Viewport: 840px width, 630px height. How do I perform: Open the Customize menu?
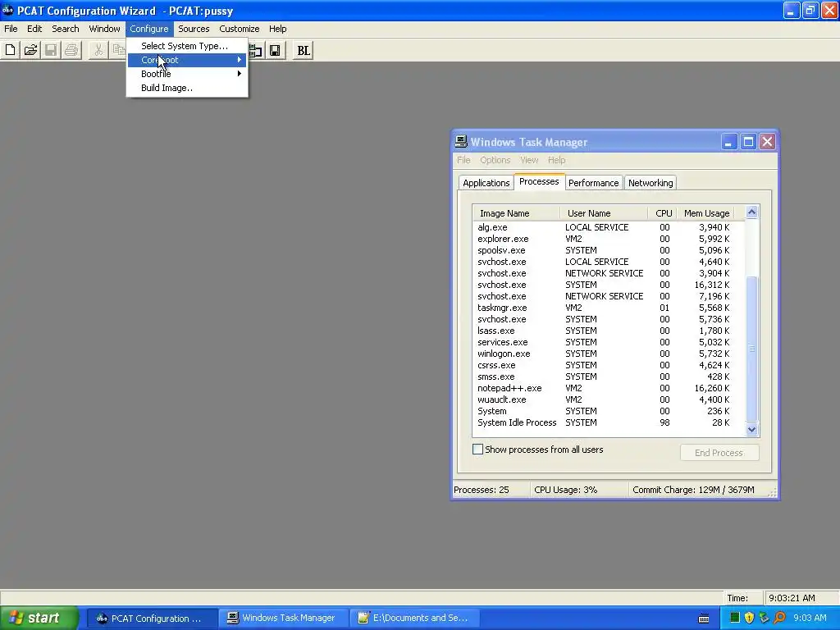pyautogui.click(x=240, y=29)
